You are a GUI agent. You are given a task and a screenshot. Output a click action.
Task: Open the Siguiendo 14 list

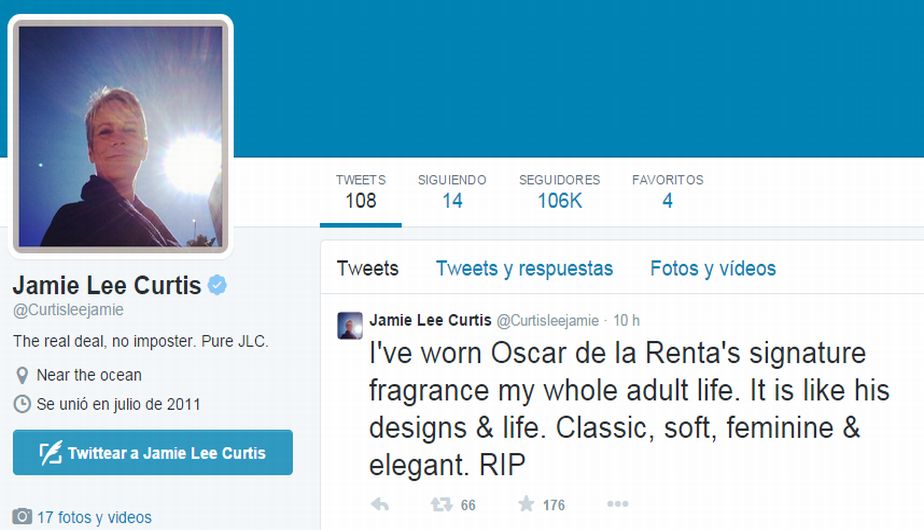pos(452,192)
